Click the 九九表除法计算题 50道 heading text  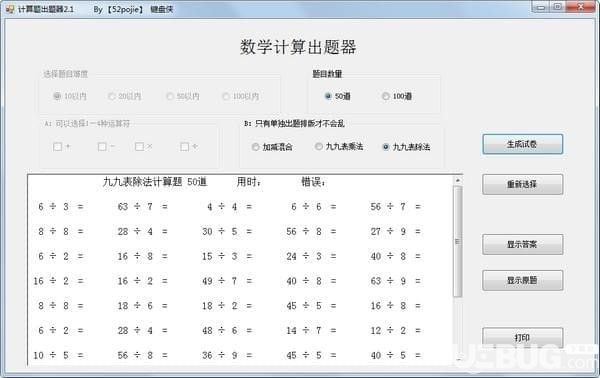155,182
